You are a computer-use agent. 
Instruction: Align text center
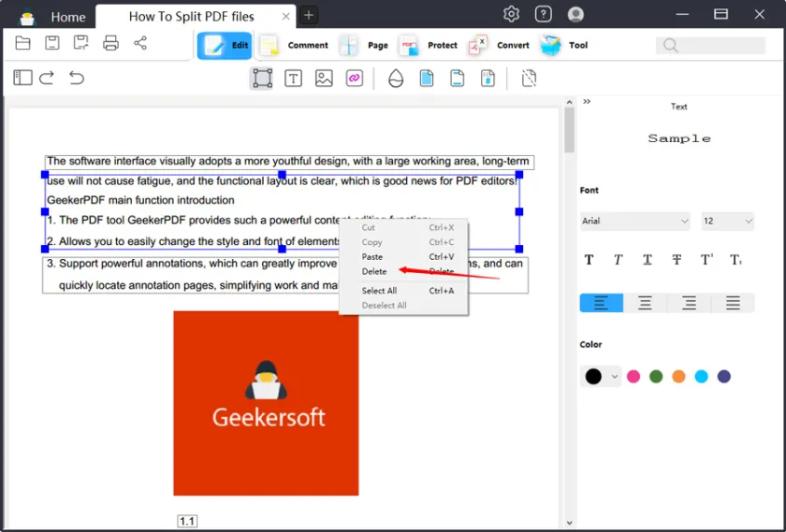click(x=645, y=303)
